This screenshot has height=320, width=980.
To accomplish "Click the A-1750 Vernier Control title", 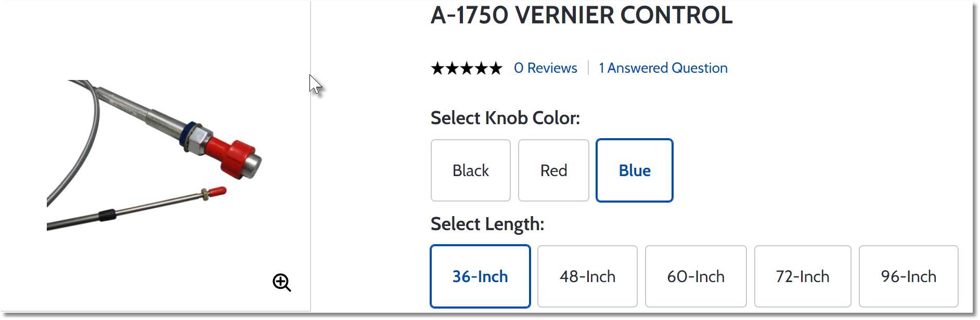I will tap(582, 15).
